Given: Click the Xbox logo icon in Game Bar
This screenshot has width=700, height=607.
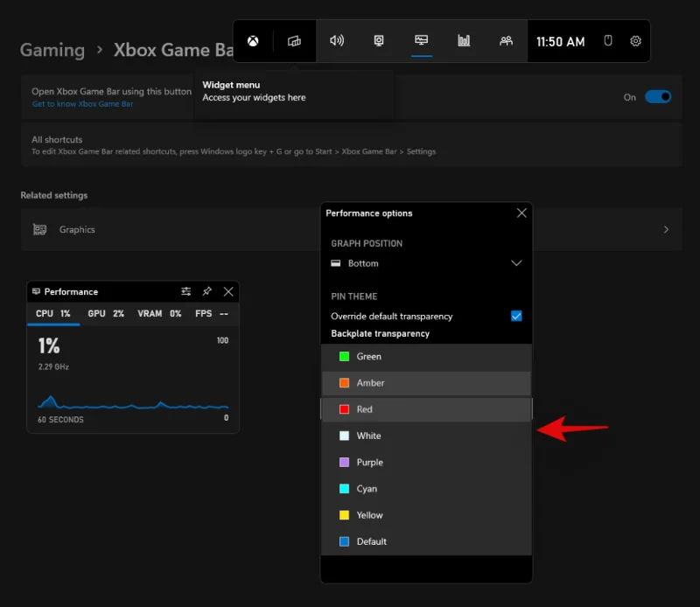Looking at the screenshot, I should (x=253, y=41).
